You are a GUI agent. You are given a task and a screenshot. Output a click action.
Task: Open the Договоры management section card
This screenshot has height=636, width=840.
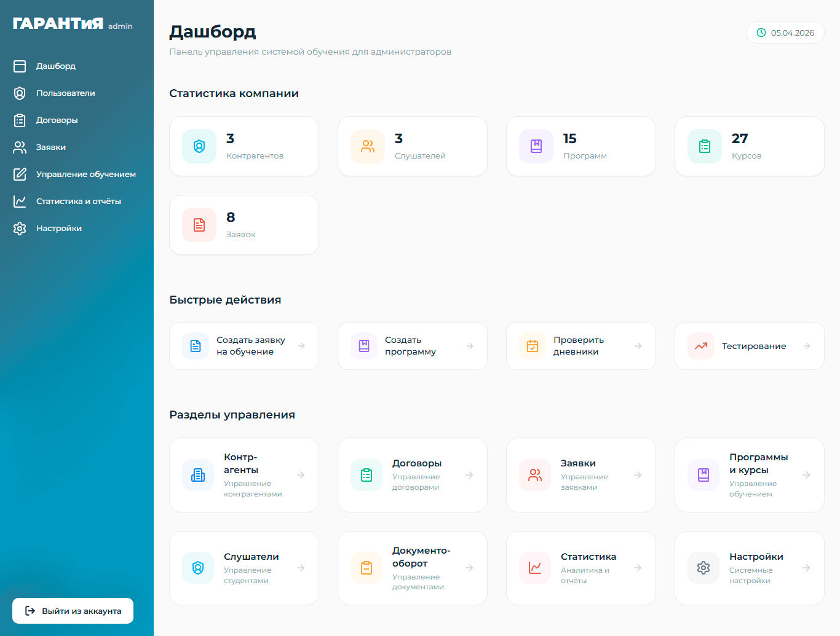pyautogui.click(x=413, y=475)
